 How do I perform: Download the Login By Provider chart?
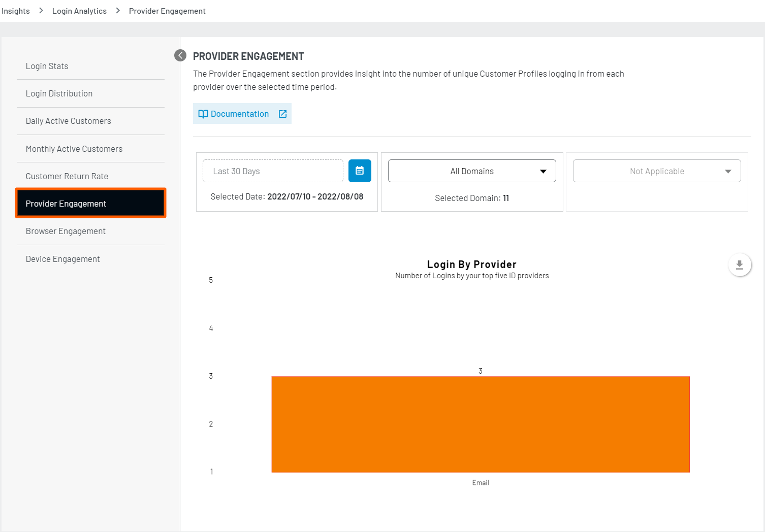tap(739, 265)
